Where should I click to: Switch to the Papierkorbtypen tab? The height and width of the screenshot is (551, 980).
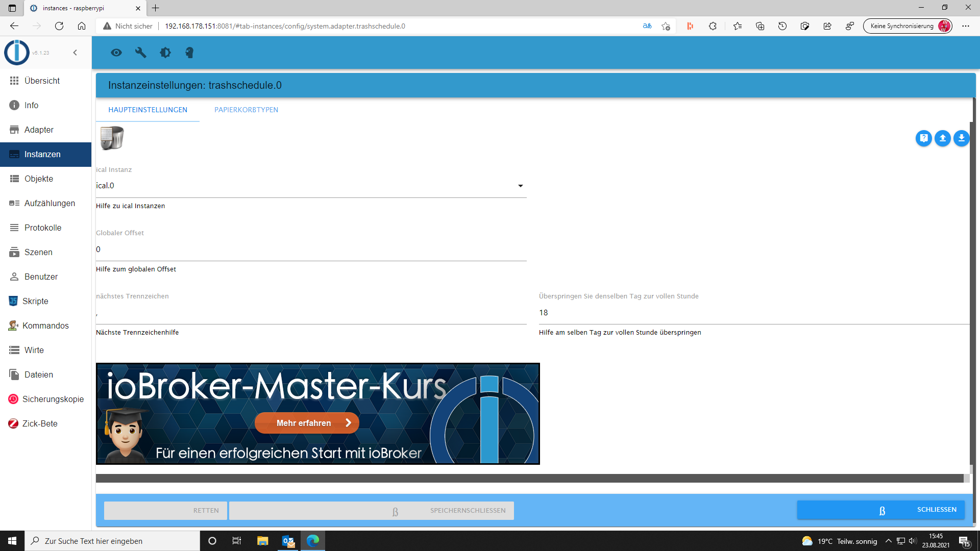point(246,110)
